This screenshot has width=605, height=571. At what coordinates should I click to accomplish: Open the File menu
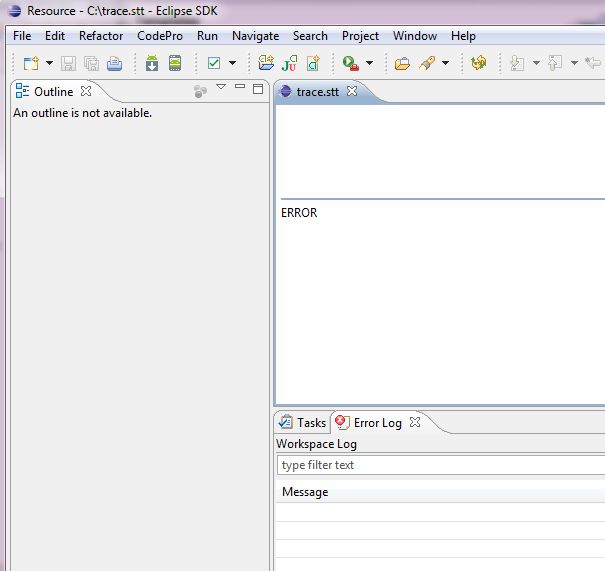pyautogui.click(x=22, y=36)
